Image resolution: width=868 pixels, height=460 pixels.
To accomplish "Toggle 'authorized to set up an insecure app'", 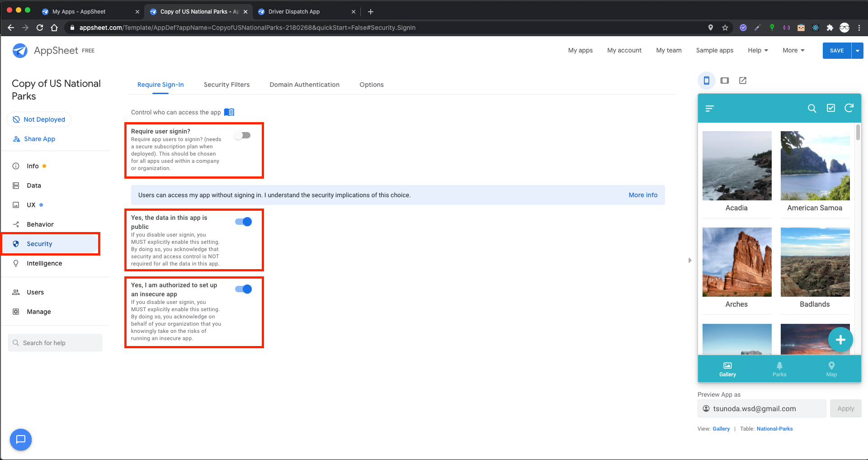I will tap(244, 289).
